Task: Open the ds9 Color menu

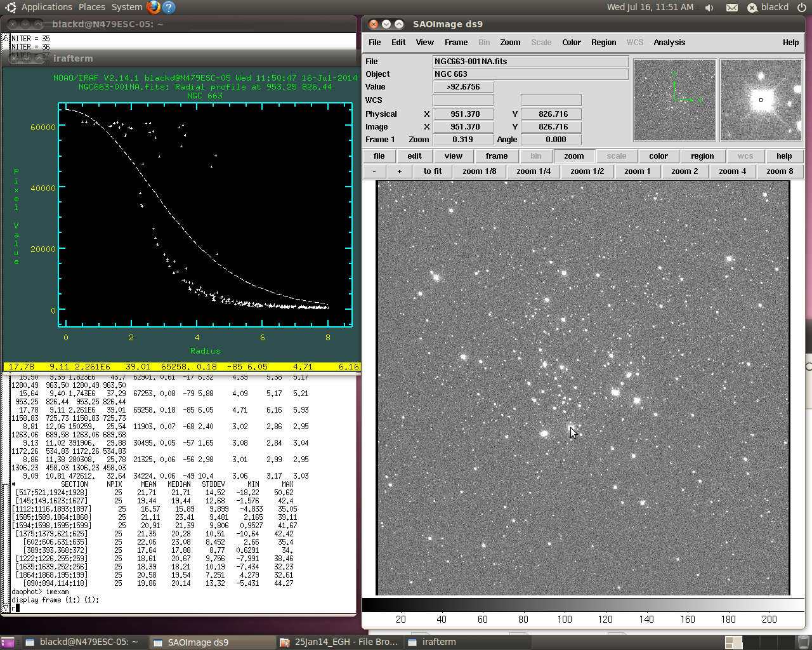Action: point(571,43)
